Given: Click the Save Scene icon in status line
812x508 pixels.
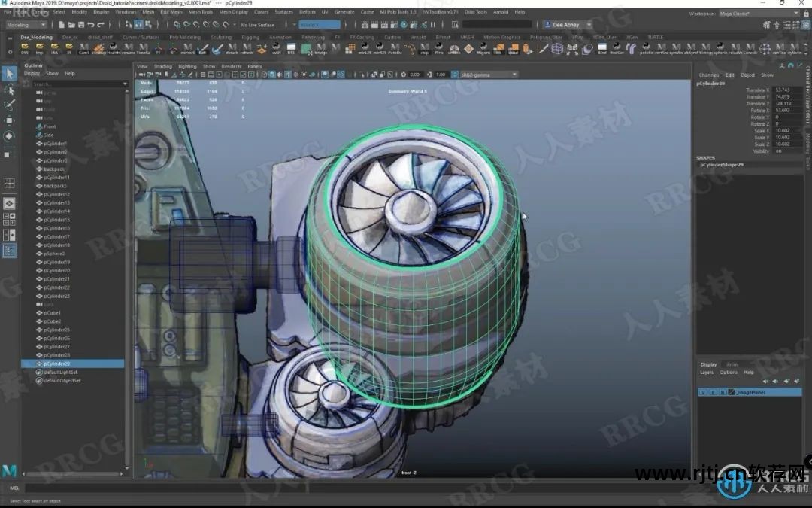Looking at the screenshot, I should click(83, 25).
